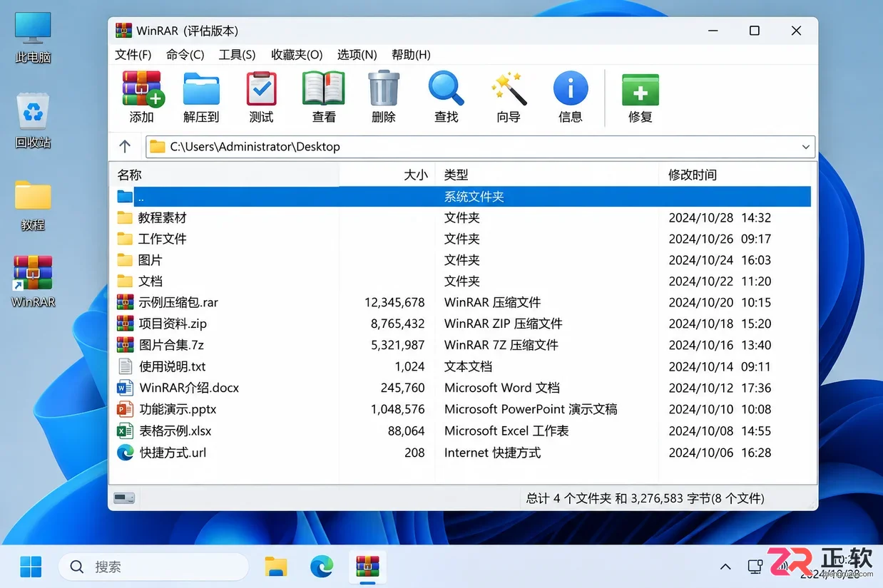Click date '2024/10/06 16:28'
Viewport: 883px width, 588px height.
coord(720,452)
